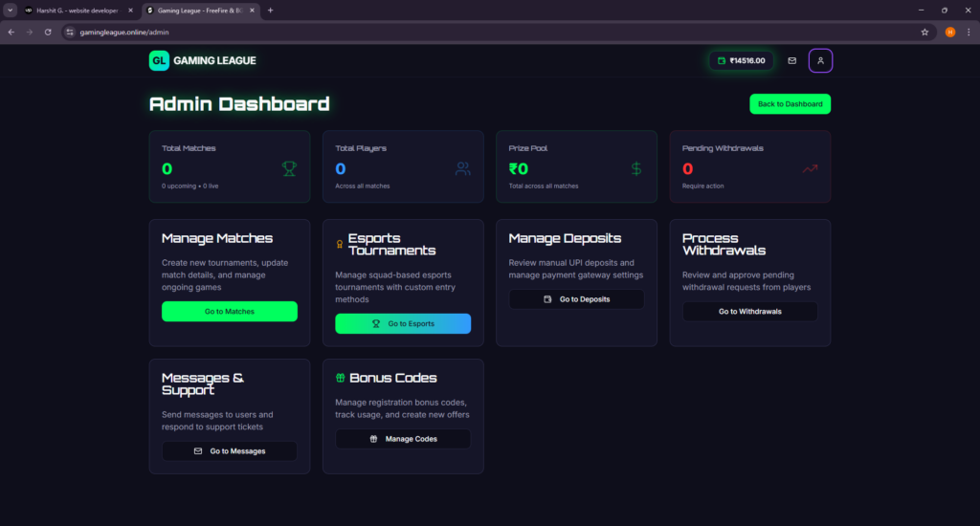980x526 pixels.
Task: Click the wallet balance ₹14516.00
Action: 742,60
